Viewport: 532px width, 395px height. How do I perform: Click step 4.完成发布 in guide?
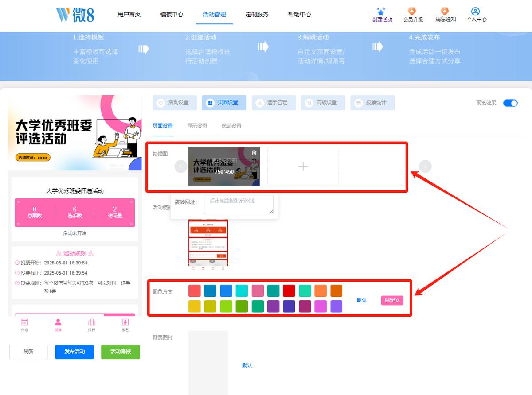425,38
